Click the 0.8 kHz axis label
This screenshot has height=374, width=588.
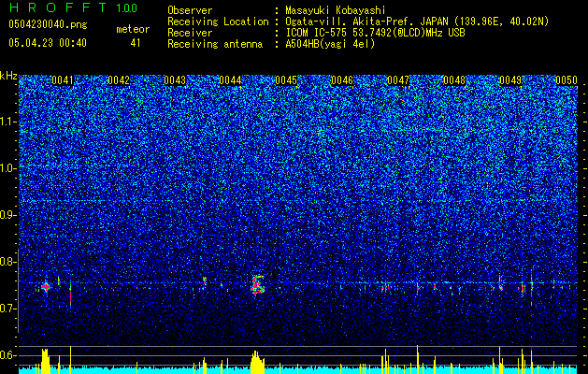pos(8,262)
